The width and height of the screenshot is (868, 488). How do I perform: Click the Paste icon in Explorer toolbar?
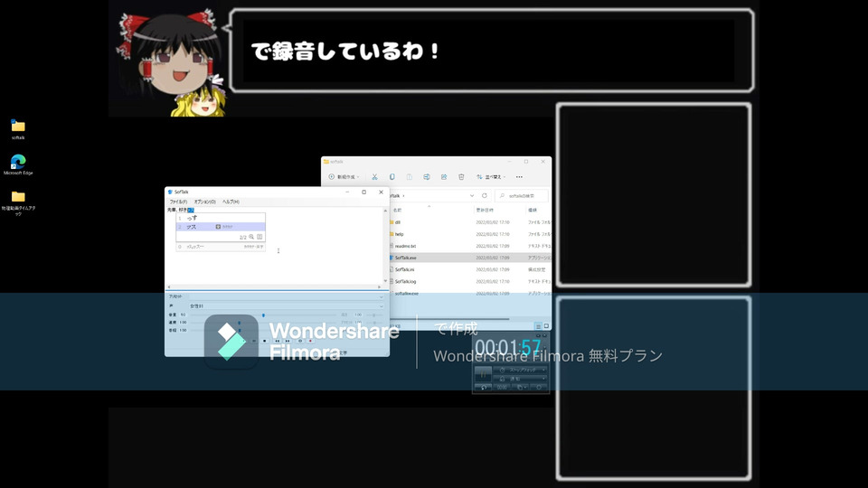409,177
